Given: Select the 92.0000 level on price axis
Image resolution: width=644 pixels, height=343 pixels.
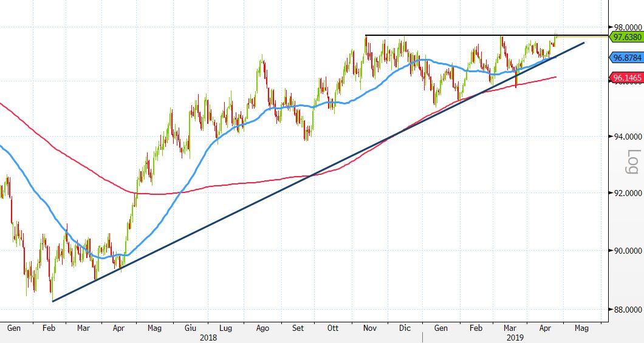Looking at the screenshot, I should pos(628,193).
